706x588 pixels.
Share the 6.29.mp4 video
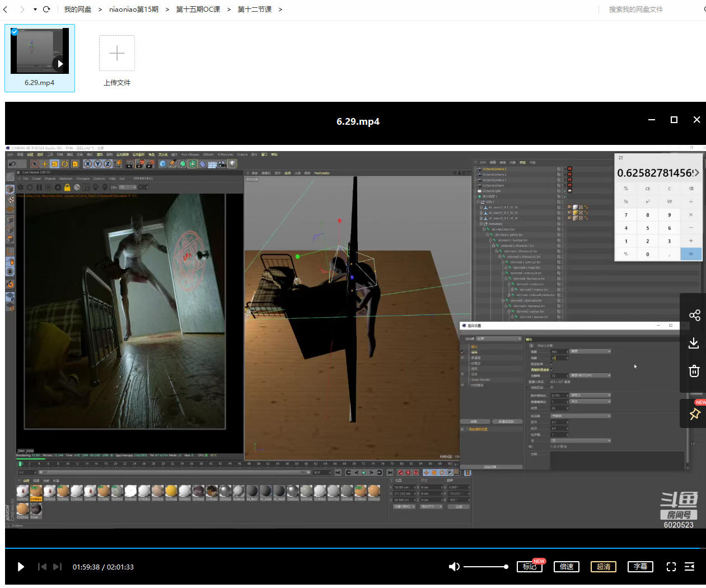694,316
